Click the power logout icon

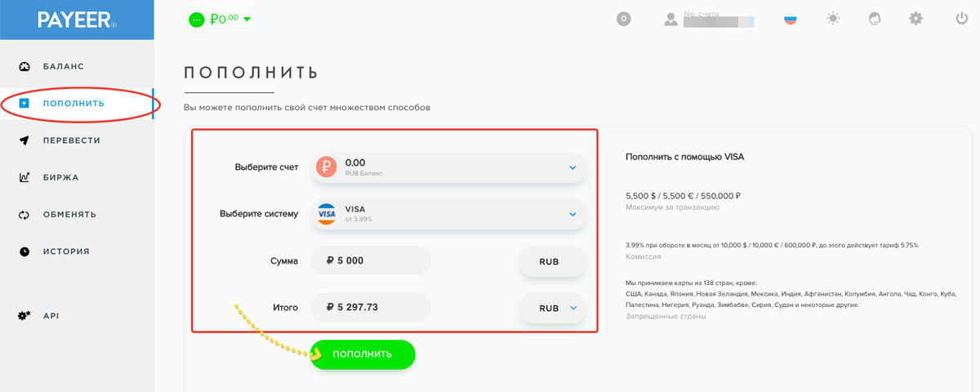point(961,19)
